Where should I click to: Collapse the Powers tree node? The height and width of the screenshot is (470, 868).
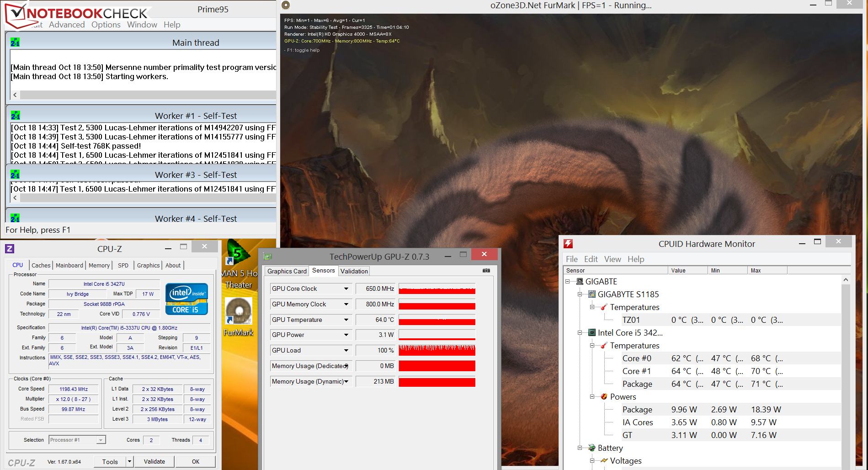pyautogui.click(x=592, y=397)
